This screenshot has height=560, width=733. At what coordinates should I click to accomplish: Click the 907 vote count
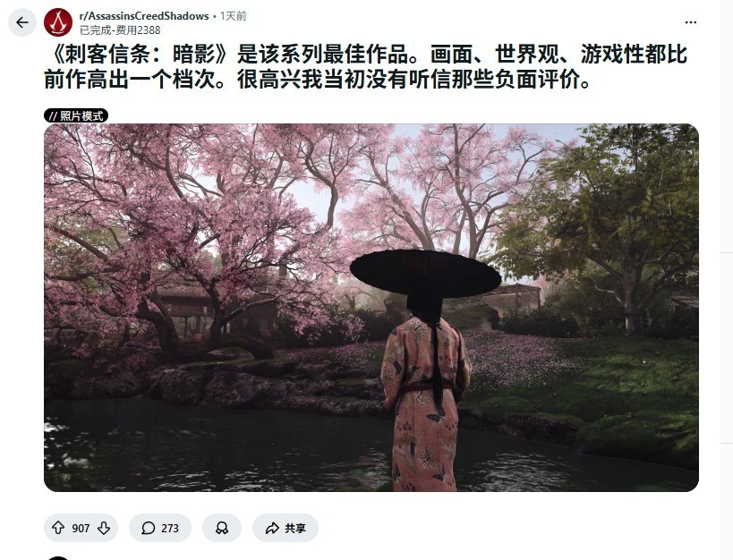pyautogui.click(x=81, y=528)
